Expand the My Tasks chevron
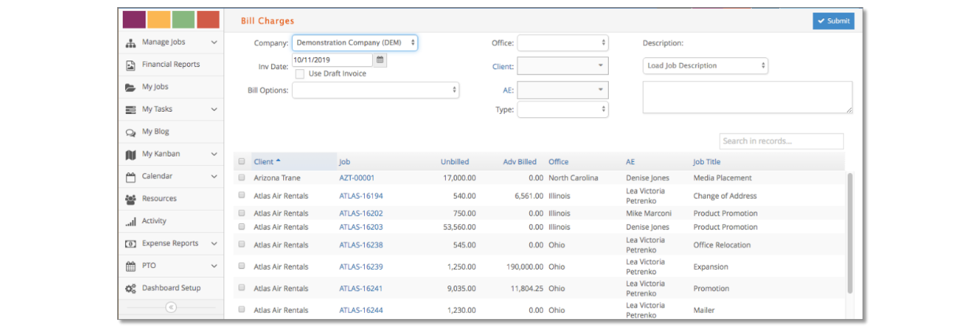Image resolution: width=980 pixels, height=331 pixels. pyautogui.click(x=214, y=109)
